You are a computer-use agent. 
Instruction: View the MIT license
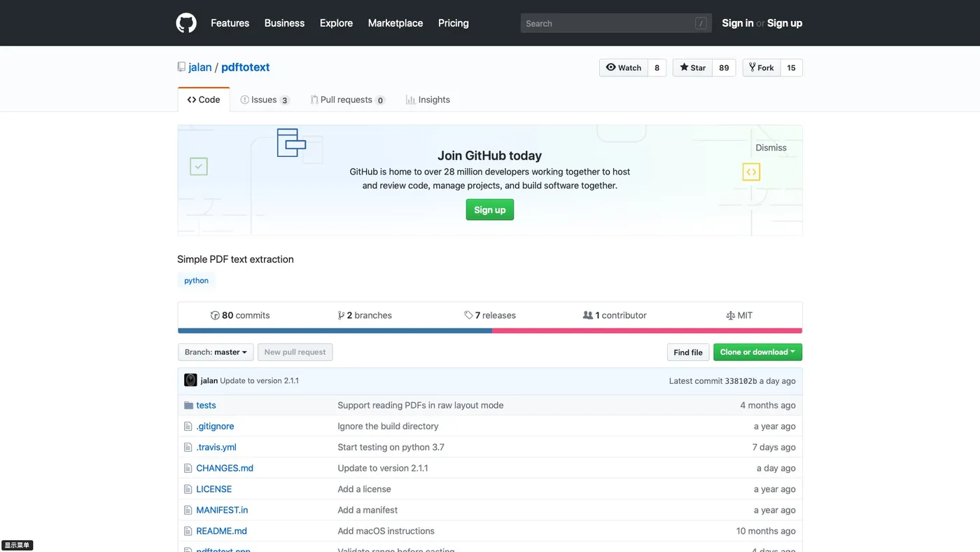click(x=739, y=315)
